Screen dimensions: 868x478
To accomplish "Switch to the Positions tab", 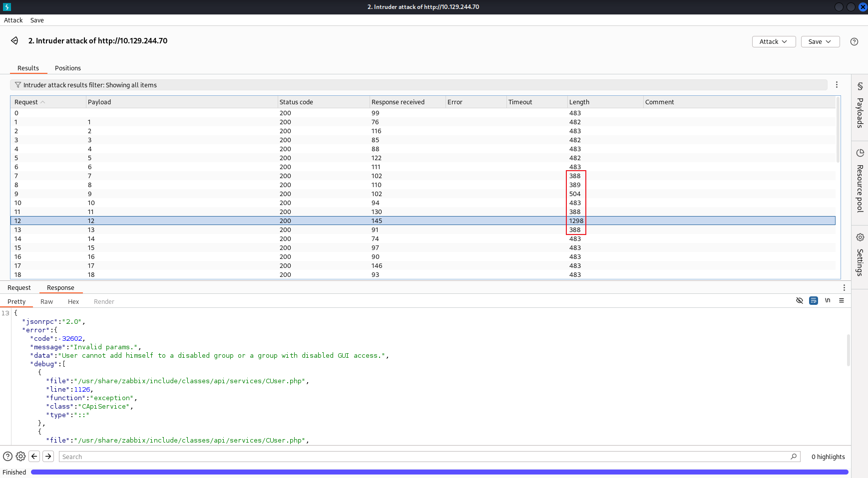I will (68, 68).
